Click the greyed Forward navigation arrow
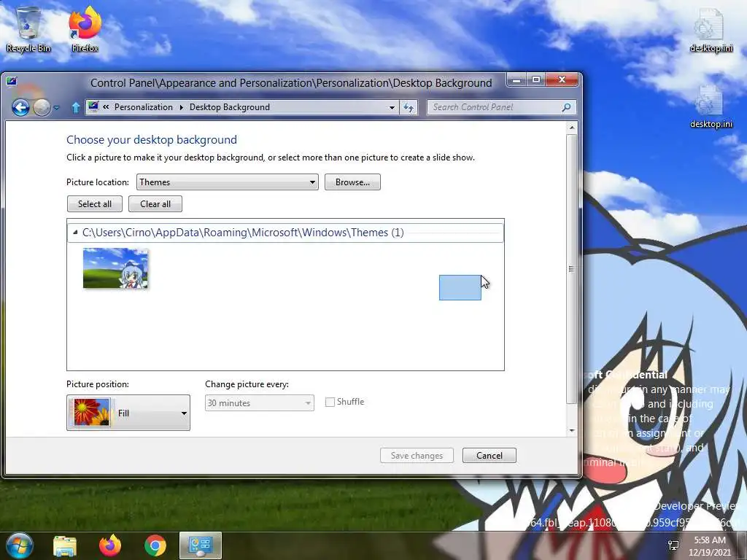The height and width of the screenshot is (560, 747). point(42,108)
